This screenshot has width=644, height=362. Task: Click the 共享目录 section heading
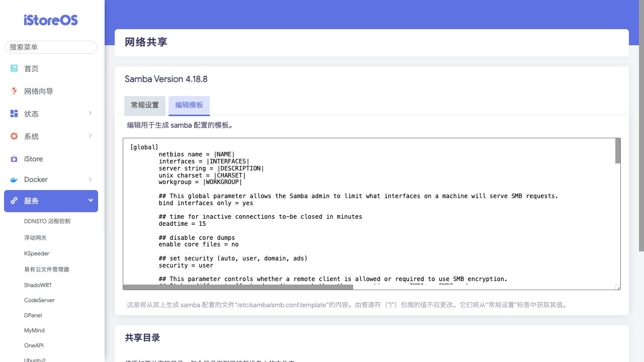(x=142, y=338)
